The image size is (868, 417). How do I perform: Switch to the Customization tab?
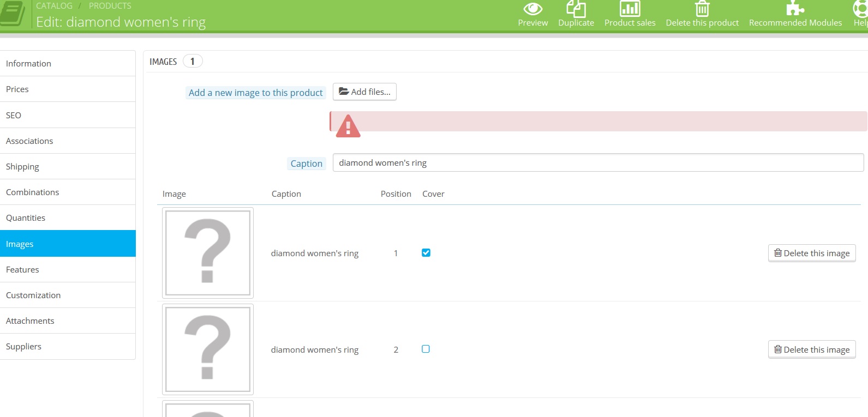[x=68, y=295]
